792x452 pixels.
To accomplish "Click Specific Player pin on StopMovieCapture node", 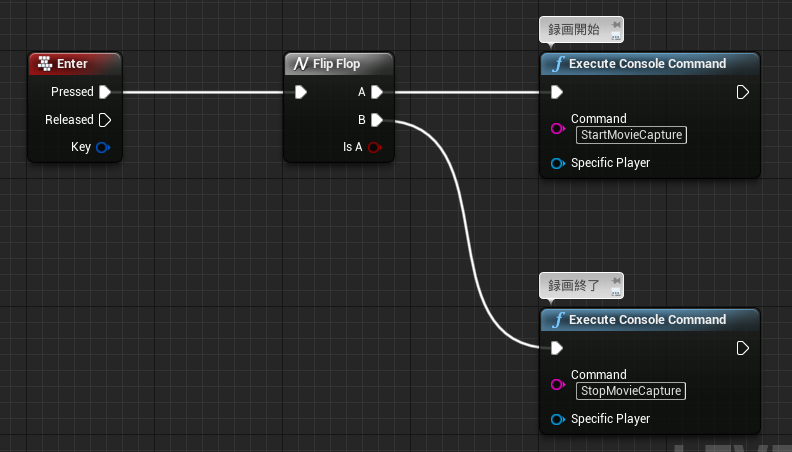I will coord(557,419).
